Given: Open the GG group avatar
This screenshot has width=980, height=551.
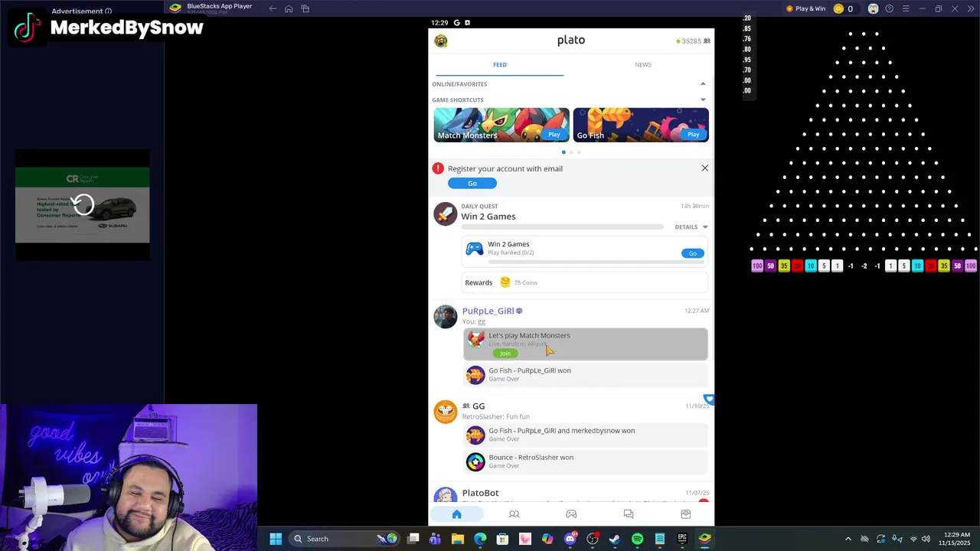Looking at the screenshot, I should coord(446,412).
